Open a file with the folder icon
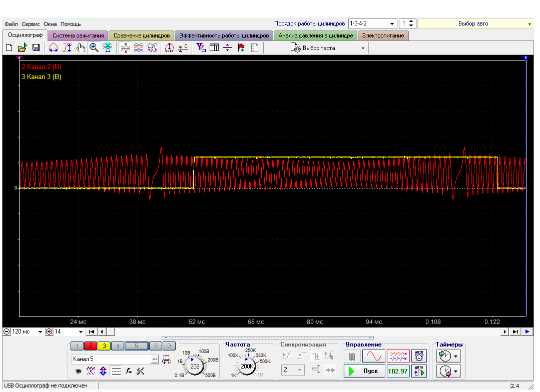This screenshot has width=540, height=392. tap(23, 48)
